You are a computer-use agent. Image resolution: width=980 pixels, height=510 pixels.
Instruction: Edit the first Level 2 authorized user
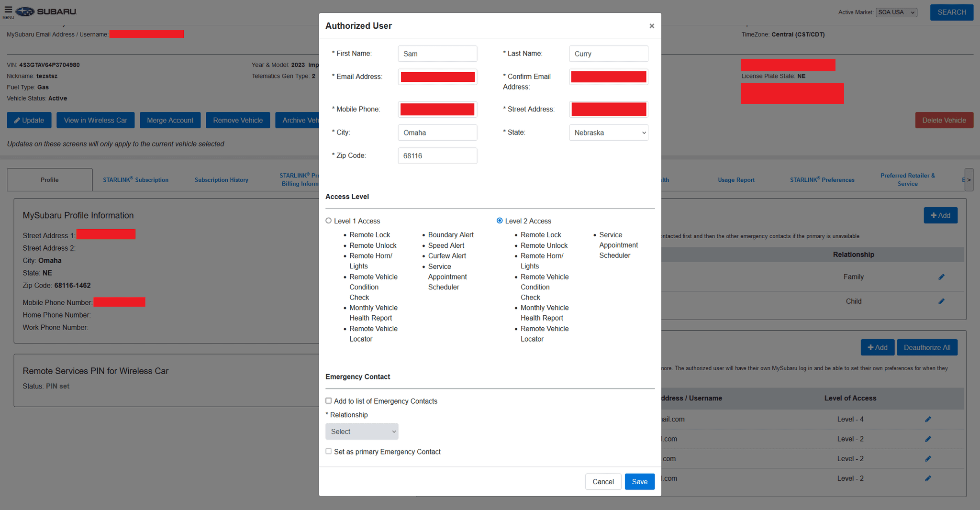(x=928, y=439)
